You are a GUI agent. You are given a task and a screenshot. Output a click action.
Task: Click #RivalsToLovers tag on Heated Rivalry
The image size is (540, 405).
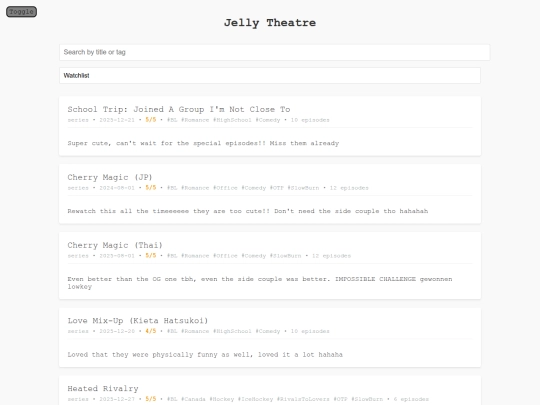point(303,399)
